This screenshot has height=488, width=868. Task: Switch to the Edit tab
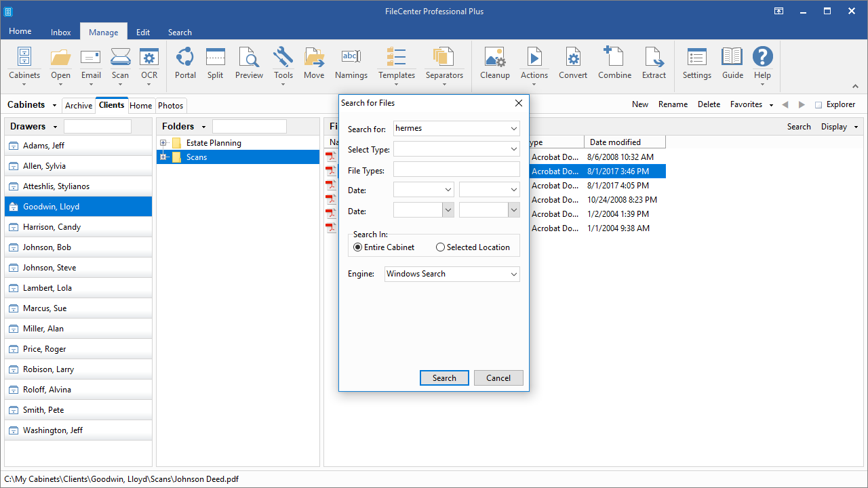coord(142,32)
